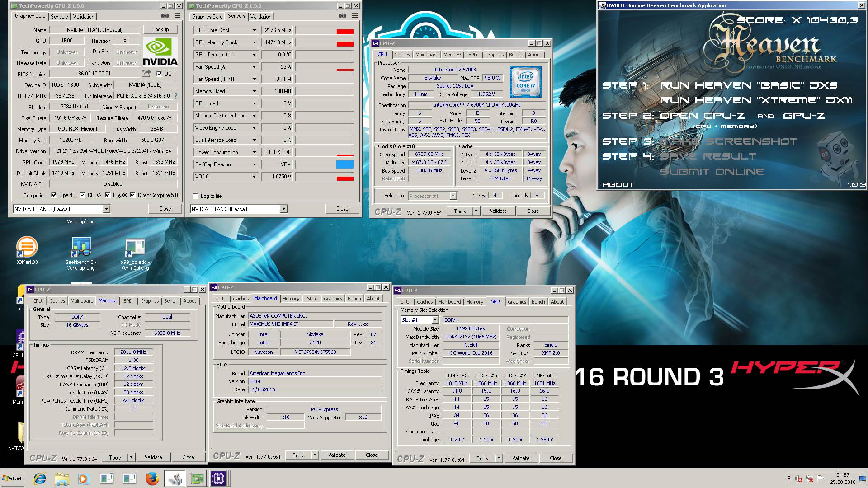Screen dimensions: 868x488
Task: Click Submit Online in Heaven benchmark
Action: pyautogui.click(x=712, y=172)
